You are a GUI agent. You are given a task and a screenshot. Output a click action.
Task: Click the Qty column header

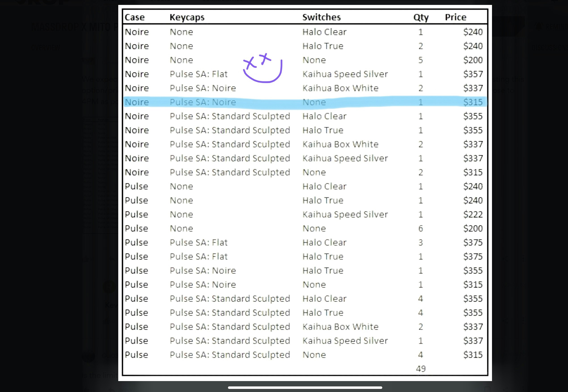tap(421, 17)
